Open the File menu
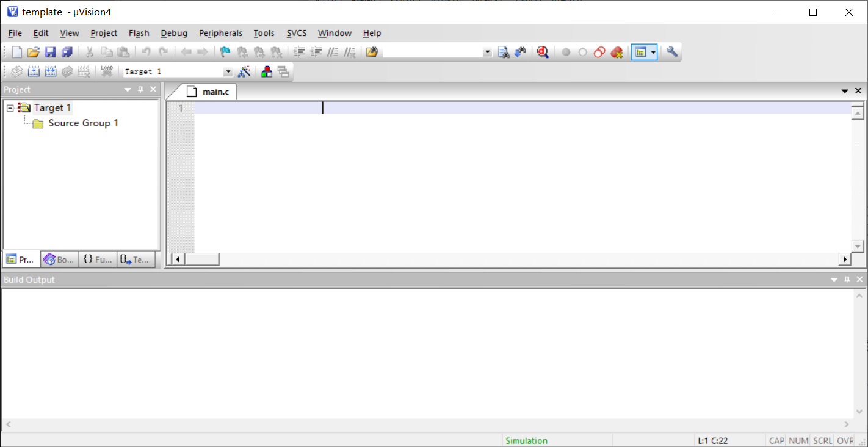868x447 pixels. 15,33
